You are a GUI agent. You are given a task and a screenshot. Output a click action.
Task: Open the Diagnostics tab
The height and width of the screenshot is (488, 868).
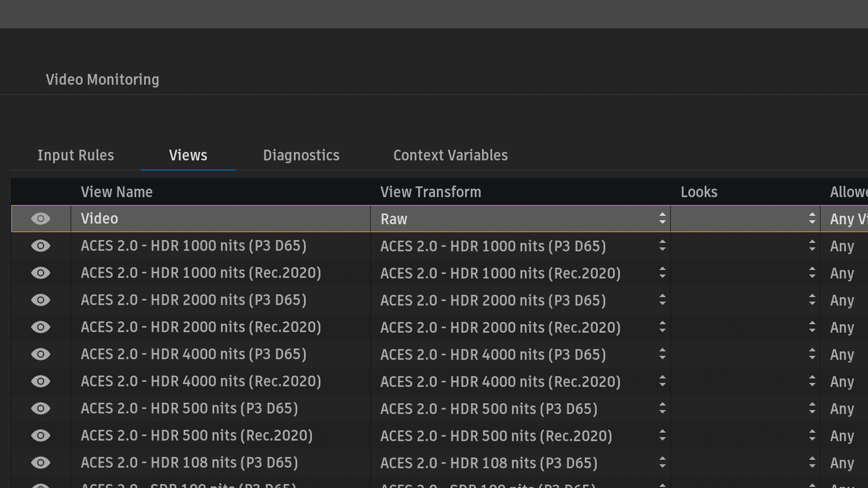tap(301, 155)
